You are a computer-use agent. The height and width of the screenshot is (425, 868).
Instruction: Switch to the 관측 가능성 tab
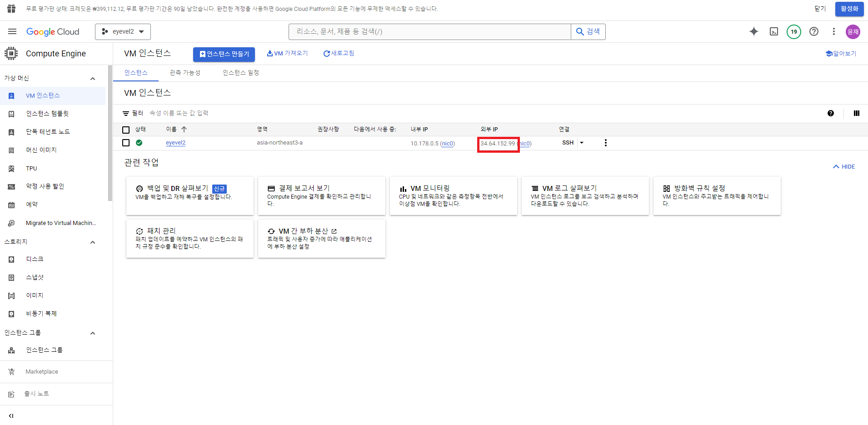tap(185, 73)
